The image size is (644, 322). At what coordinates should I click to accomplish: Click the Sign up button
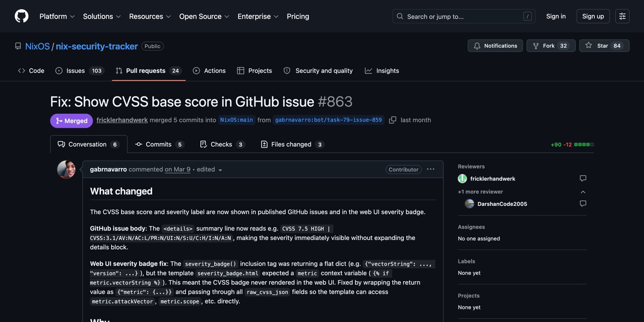point(592,17)
